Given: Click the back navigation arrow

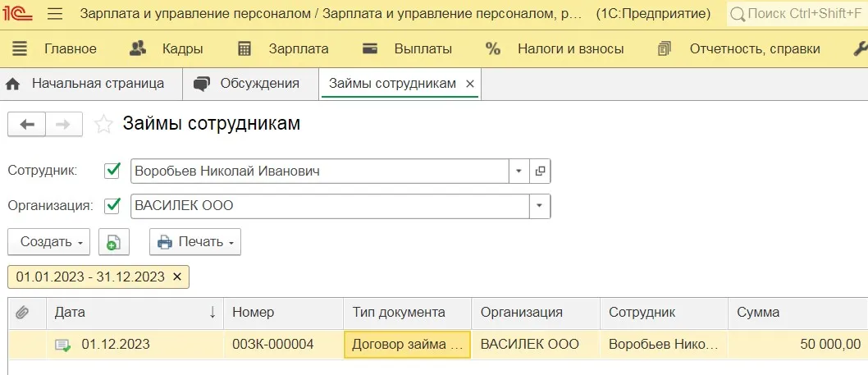Looking at the screenshot, I should tap(26, 124).
